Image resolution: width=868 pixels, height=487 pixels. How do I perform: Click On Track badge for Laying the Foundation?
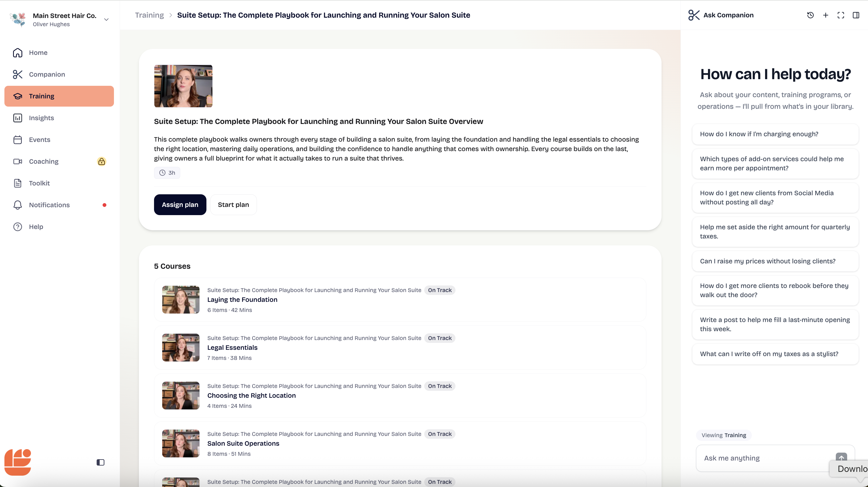pyautogui.click(x=440, y=290)
